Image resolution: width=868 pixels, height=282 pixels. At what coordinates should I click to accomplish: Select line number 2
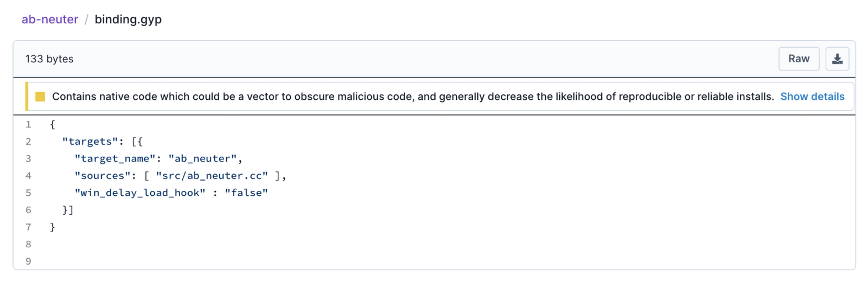tap(28, 142)
